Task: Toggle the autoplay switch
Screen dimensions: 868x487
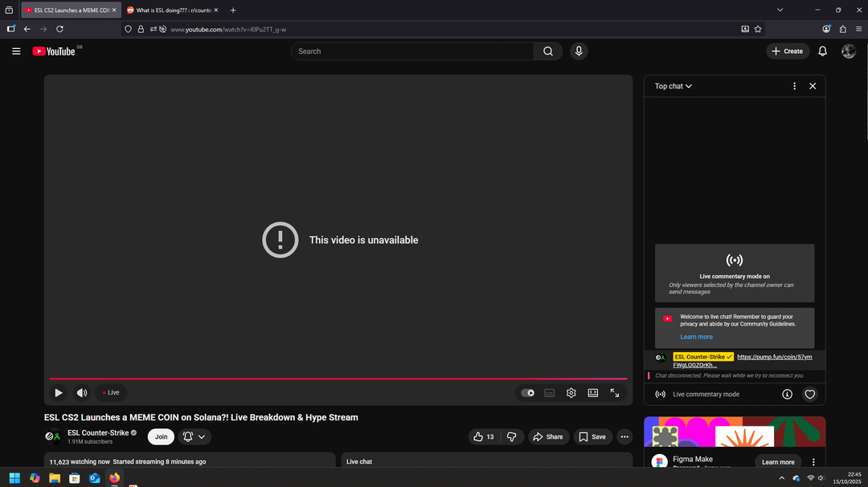Action: 527,393
